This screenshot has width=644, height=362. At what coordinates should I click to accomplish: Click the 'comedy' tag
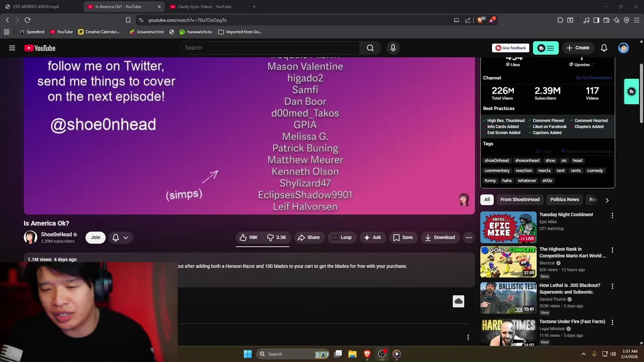pos(595,170)
